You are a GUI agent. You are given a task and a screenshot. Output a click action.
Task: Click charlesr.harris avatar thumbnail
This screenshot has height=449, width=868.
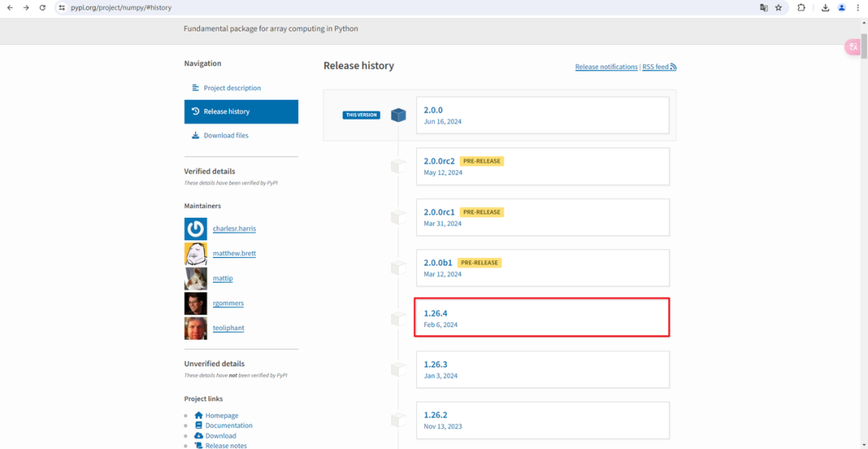click(195, 229)
